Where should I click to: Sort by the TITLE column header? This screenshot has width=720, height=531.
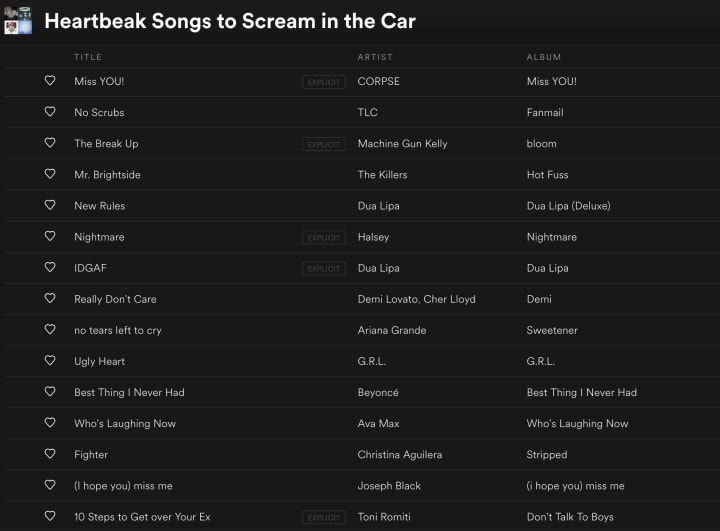pyautogui.click(x=88, y=57)
